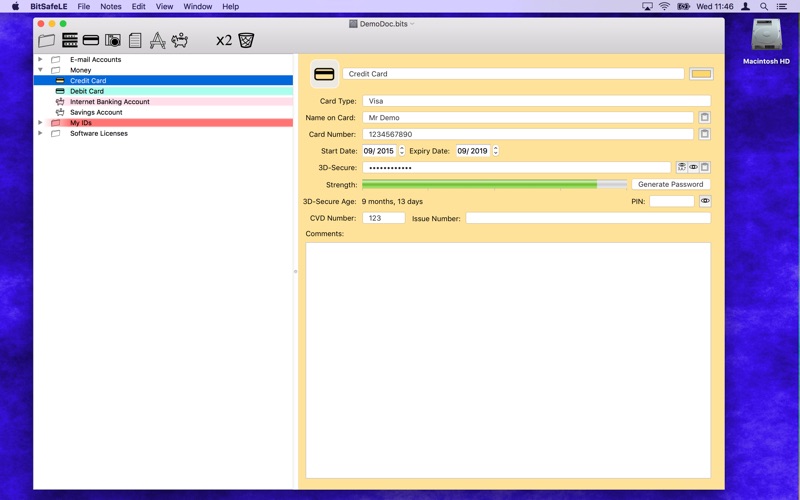The image size is (800, 500).
Task: Click the trash bin toolbar icon
Action: pyautogui.click(x=246, y=41)
